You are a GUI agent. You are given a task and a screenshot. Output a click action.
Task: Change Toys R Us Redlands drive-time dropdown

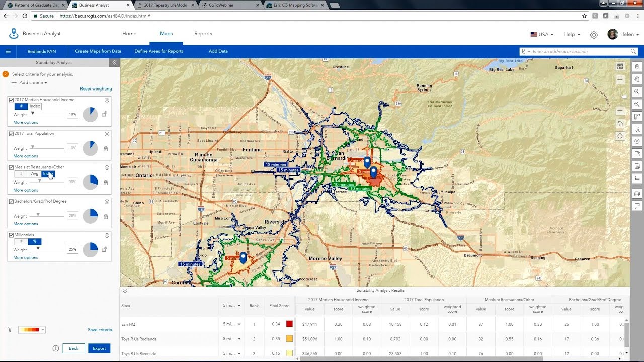tap(232, 339)
